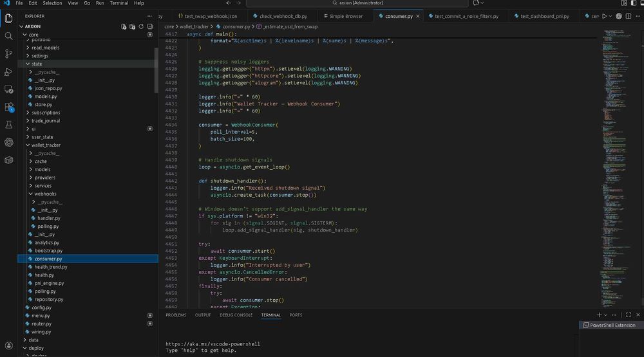The width and height of the screenshot is (644, 357).
Task: Click New File icon in explorer
Action: (124, 26)
